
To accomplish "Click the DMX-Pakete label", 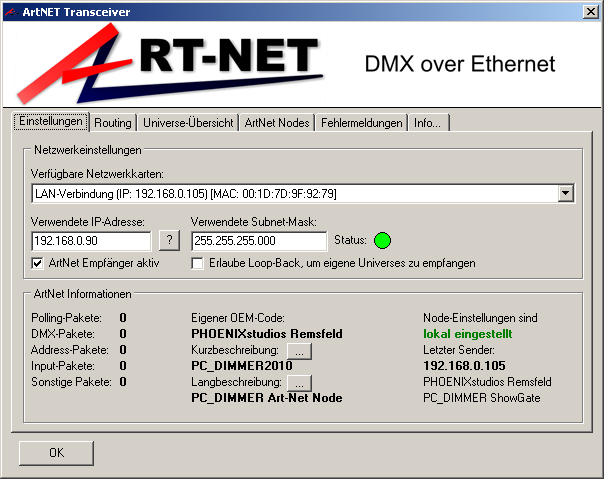I will pyautogui.click(x=63, y=334).
